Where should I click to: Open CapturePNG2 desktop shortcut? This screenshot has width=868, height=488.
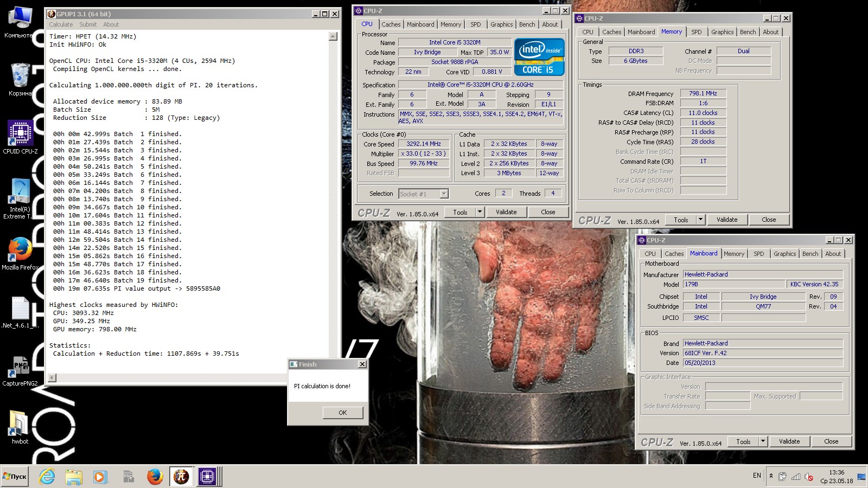(20, 371)
